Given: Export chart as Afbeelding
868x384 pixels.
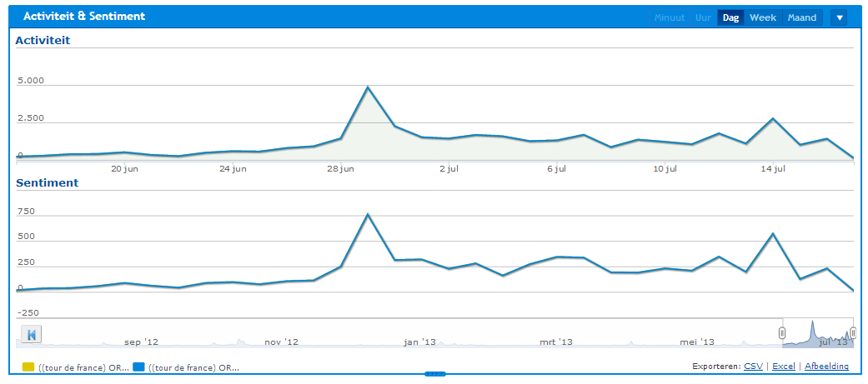Looking at the screenshot, I should pyautogui.click(x=826, y=366).
